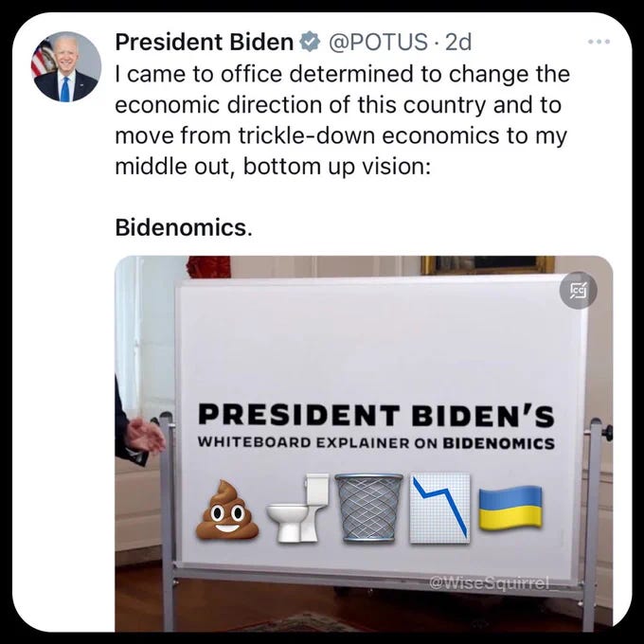Toggle the closed captions icon on video
Screen dimensions: 644x644
click(579, 290)
